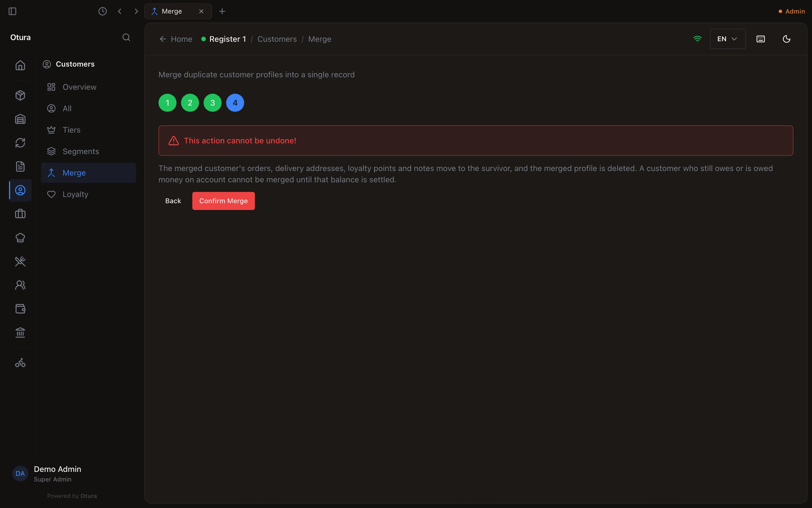
Task: Open the delivery bike icon
Action: pos(21,363)
